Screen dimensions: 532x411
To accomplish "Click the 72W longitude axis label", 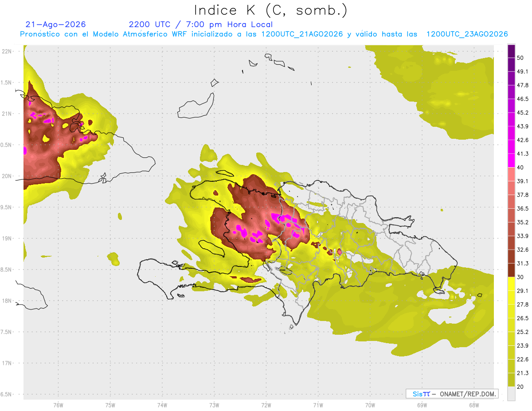I will [x=266, y=405].
